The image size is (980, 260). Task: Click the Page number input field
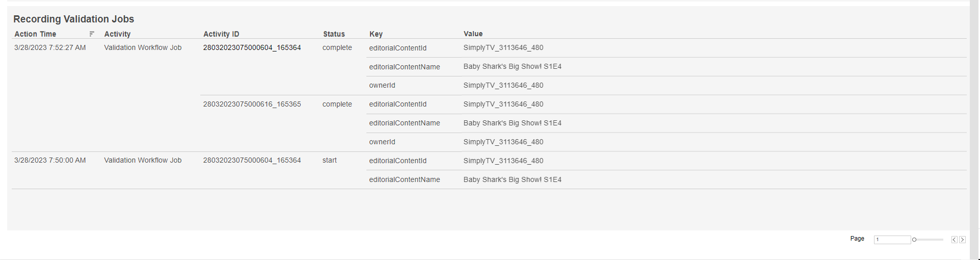(892, 240)
